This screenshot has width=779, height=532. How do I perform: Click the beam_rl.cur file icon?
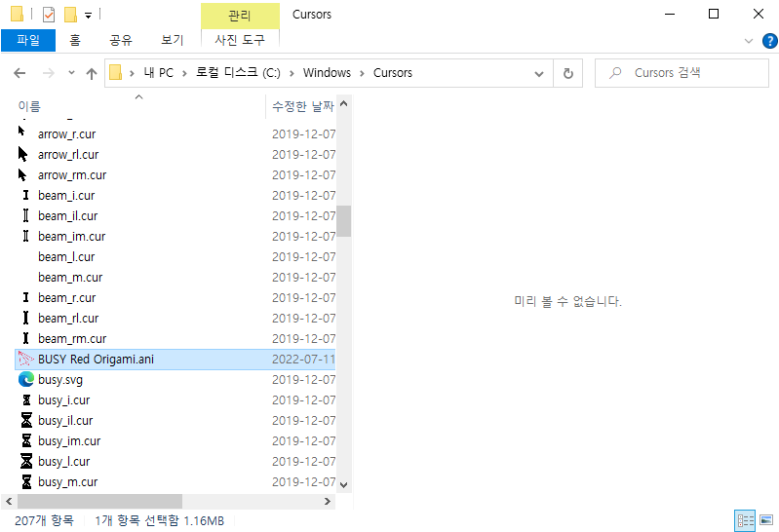pyautogui.click(x=25, y=318)
